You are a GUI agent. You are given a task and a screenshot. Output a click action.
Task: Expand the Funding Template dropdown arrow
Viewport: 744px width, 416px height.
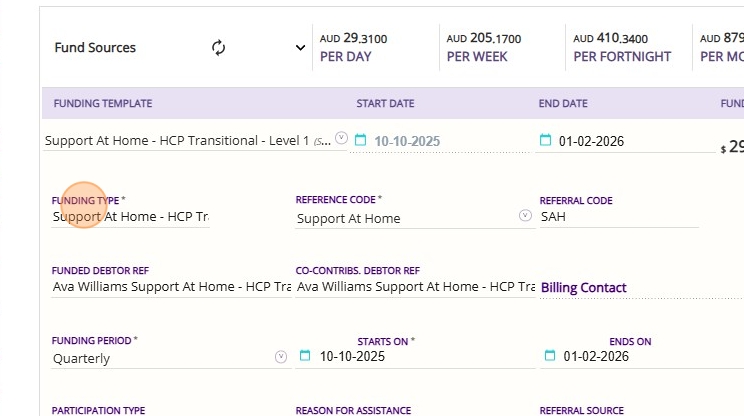coord(341,138)
